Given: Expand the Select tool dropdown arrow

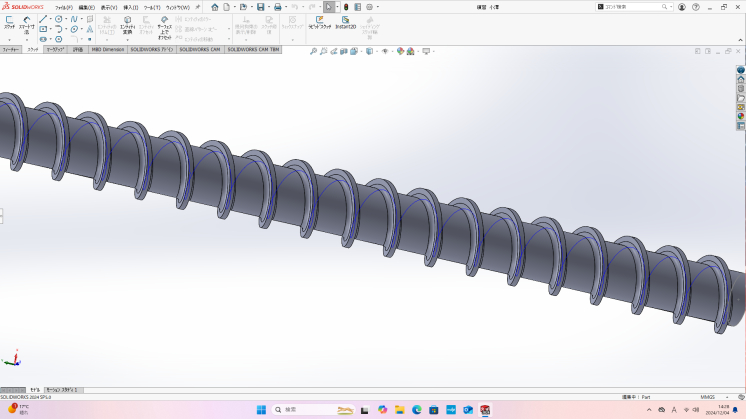Looking at the screenshot, I should click(x=337, y=7).
